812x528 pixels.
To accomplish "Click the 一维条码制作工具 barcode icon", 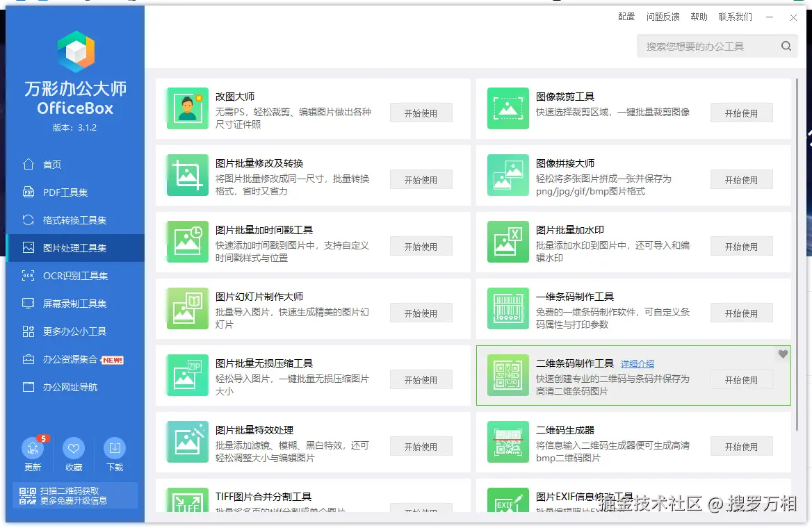I will [508, 308].
